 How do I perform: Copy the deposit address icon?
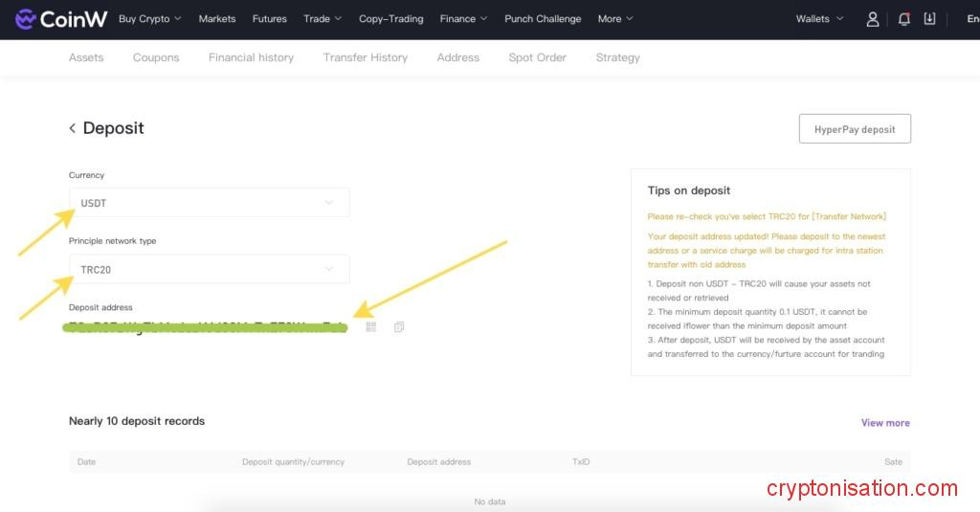[x=399, y=327]
